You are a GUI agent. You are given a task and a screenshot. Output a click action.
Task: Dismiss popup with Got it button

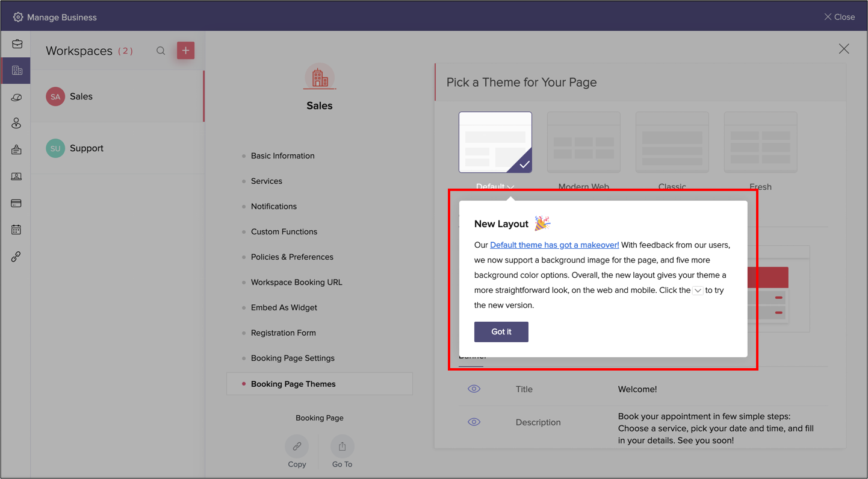click(x=501, y=331)
